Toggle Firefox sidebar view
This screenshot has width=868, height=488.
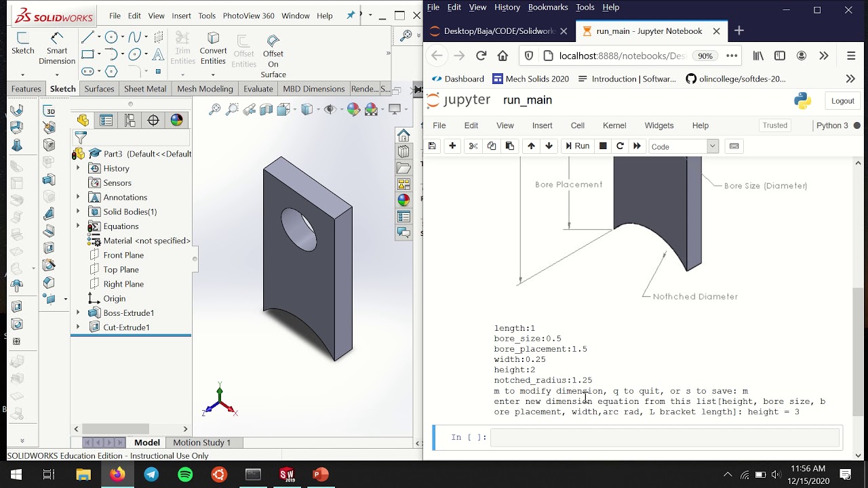click(780, 56)
